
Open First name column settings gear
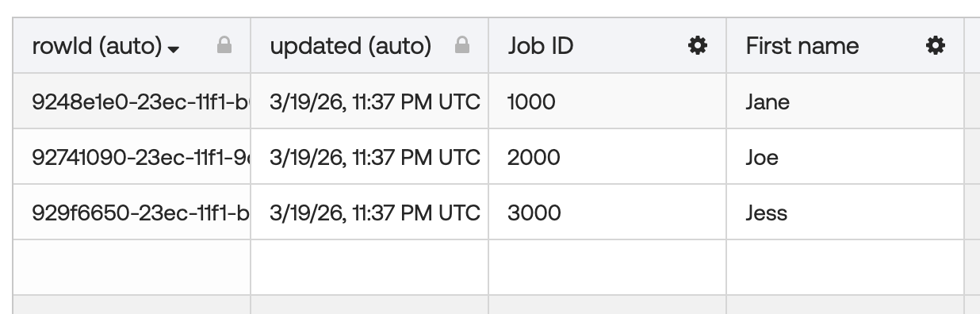click(x=935, y=46)
